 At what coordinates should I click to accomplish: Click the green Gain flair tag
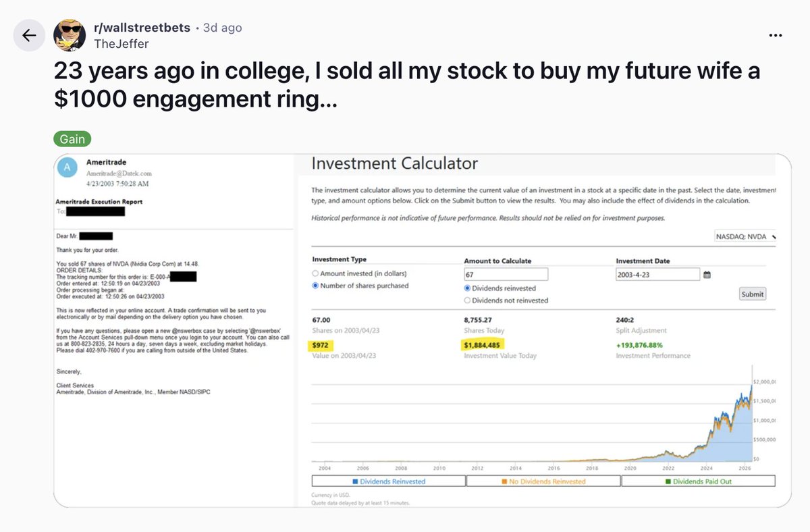tap(72, 139)
